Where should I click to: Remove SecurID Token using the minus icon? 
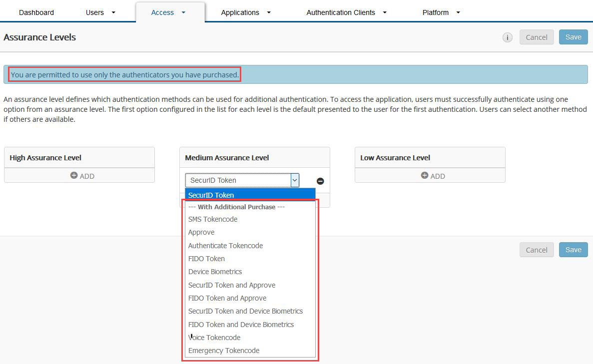pos(320,181)
